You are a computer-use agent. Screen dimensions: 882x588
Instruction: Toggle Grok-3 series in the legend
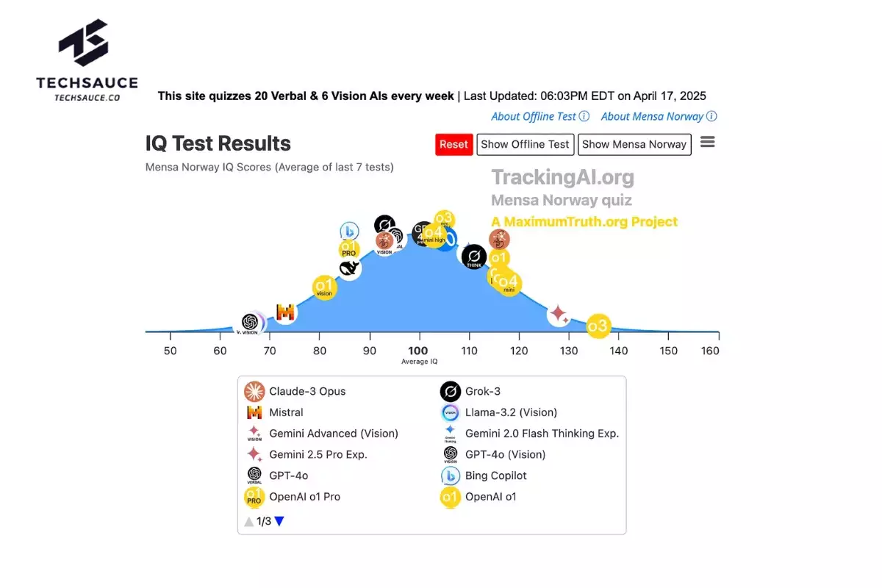point(470,392)
